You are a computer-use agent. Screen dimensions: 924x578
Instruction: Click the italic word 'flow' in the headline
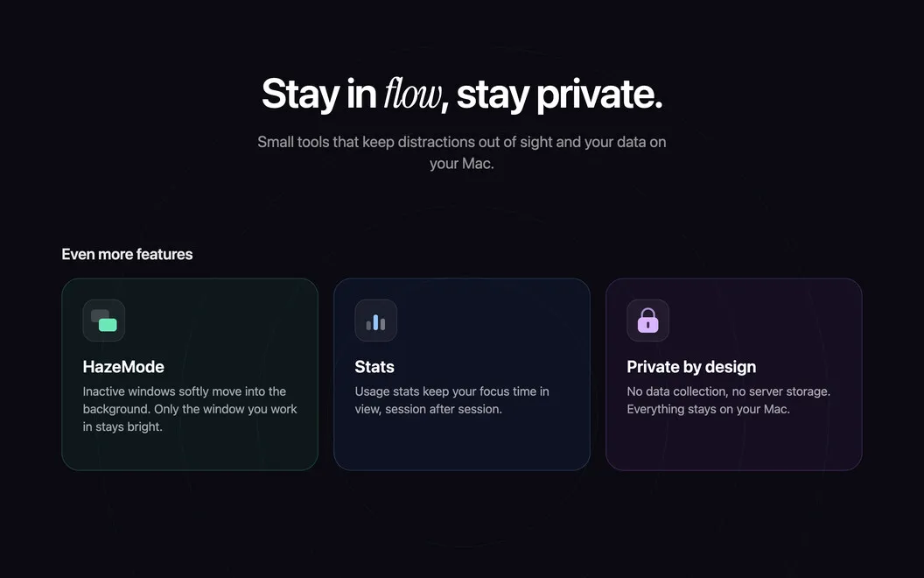412,94
